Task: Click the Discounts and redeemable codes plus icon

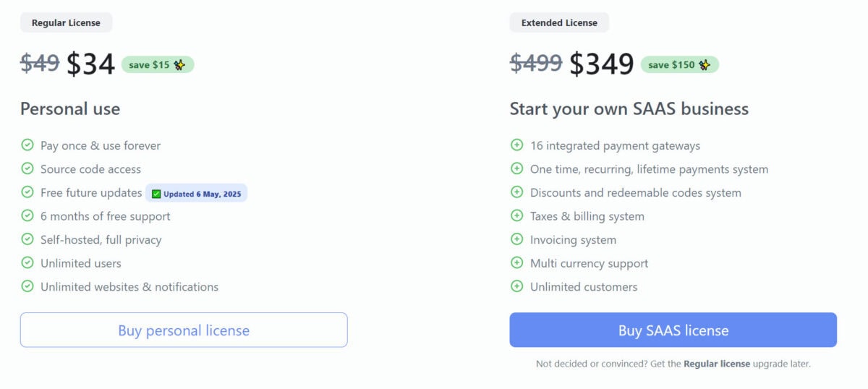Action: coord(517,192)
